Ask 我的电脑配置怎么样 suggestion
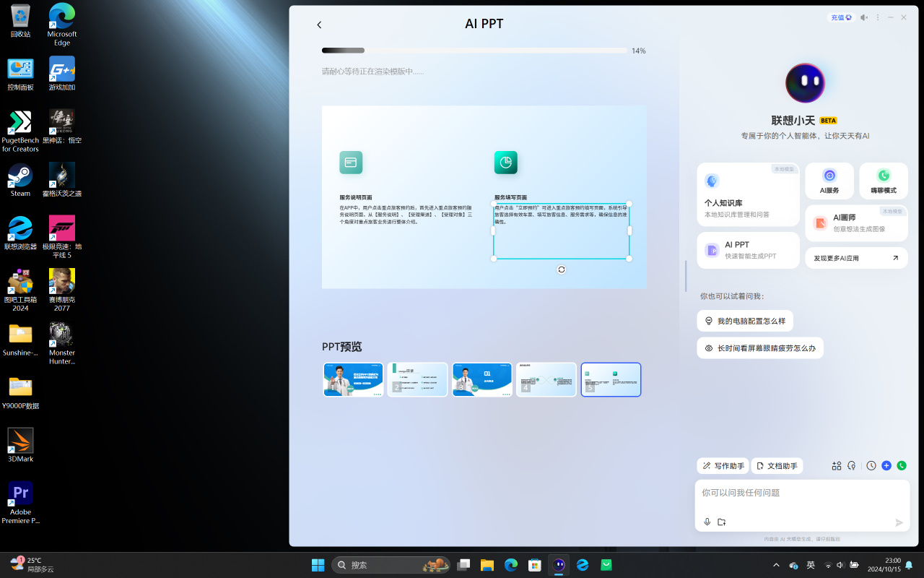The height and width of the screenshot is (578, 924). 746,321
